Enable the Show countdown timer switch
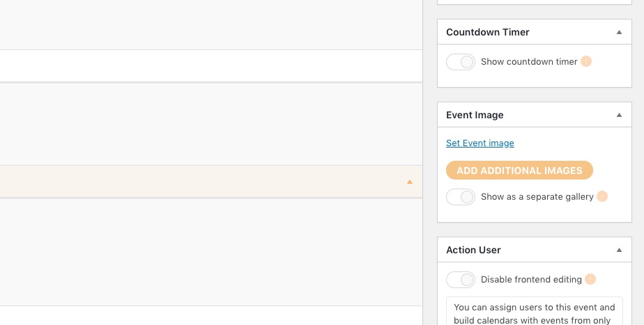 (461, 62)
